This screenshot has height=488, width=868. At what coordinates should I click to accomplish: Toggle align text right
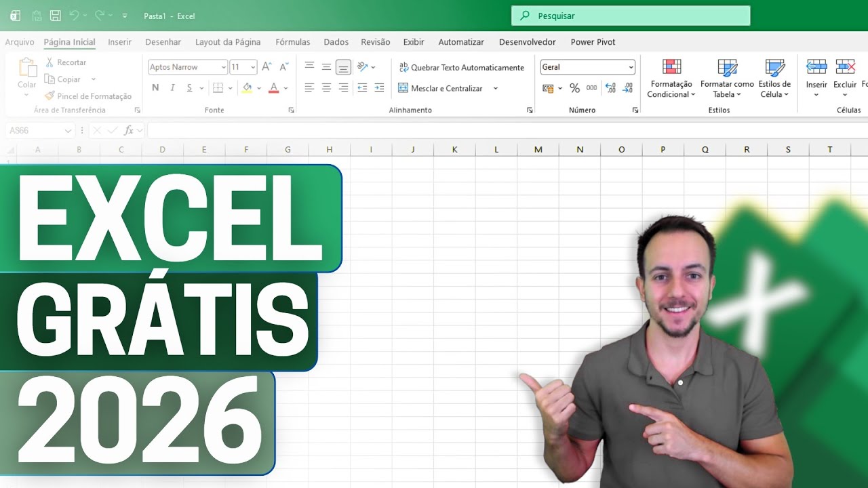pos(343,88)
